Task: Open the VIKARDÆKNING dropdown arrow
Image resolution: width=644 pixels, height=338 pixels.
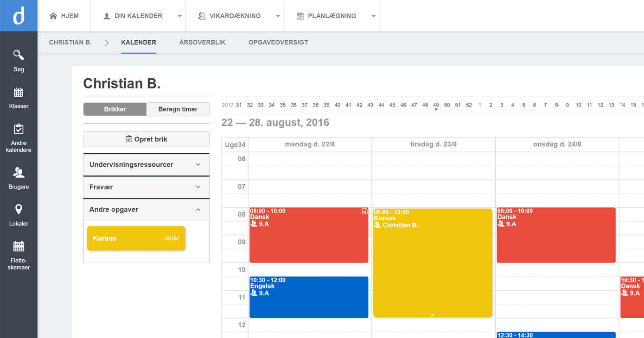Action: (x=278, y=16)
